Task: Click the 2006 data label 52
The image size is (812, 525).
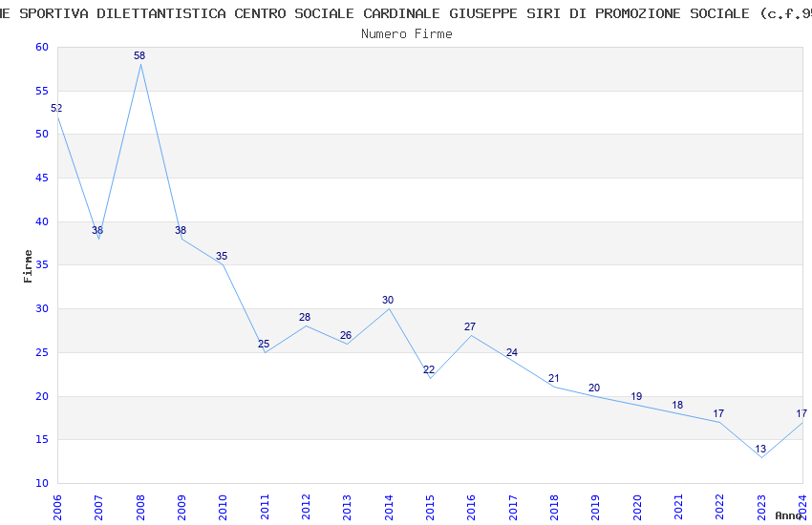Action: pyautogui.click(x=56, y=108)
